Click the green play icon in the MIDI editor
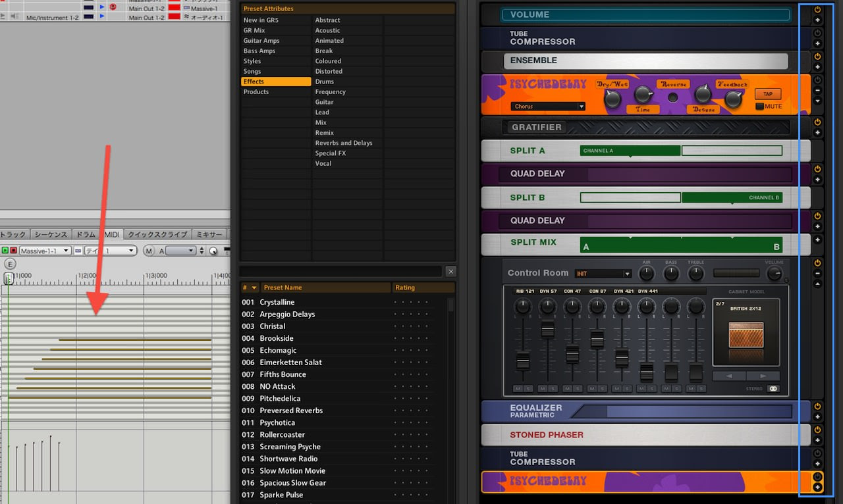Viewport: 843px width, 504px height. tap(5, 251)
